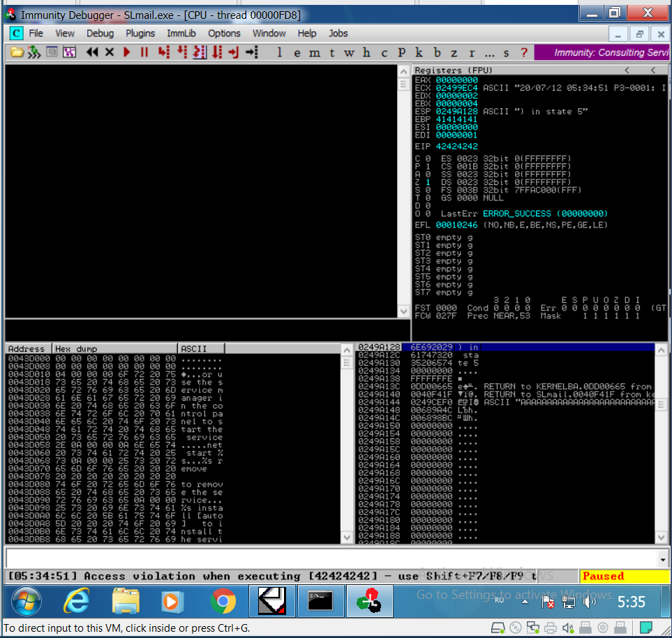Open the Options menu
Viewport: 672px width, 638px height.
coord(224,33)
